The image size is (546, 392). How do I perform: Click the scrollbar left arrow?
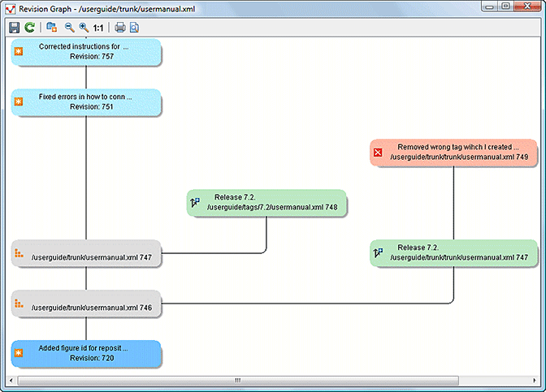pos(11,379)
